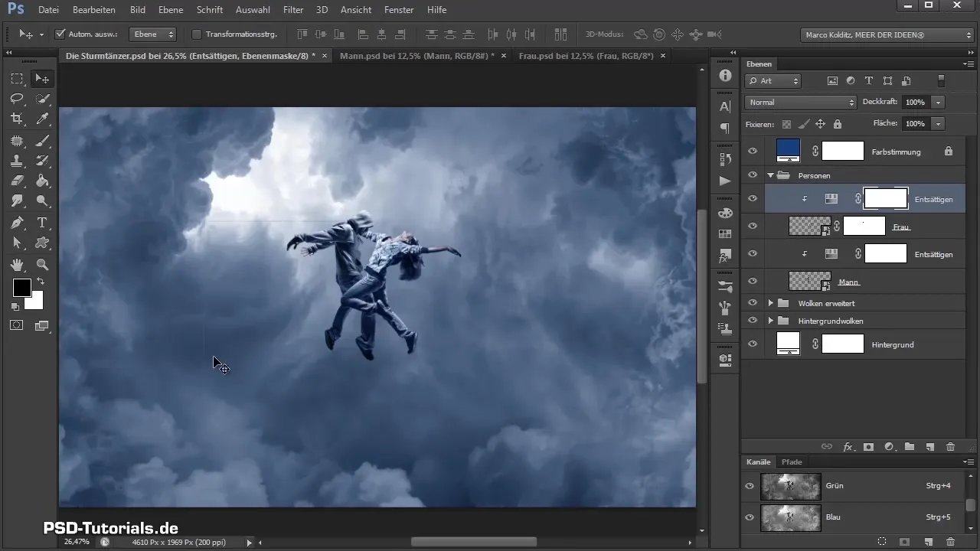The image size is (980, 551).
Task: Select the Clone Stamp tool
Action: pyautogui.click(x=17, y=161)
